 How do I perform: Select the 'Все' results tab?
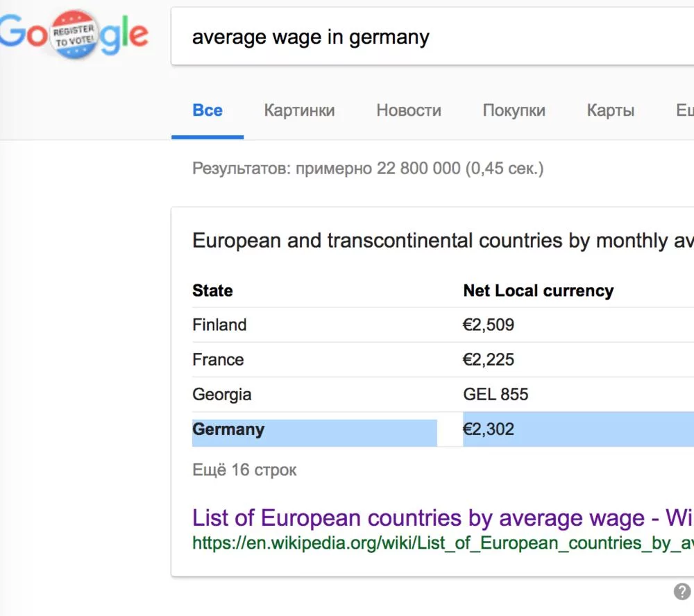(208, 110)
